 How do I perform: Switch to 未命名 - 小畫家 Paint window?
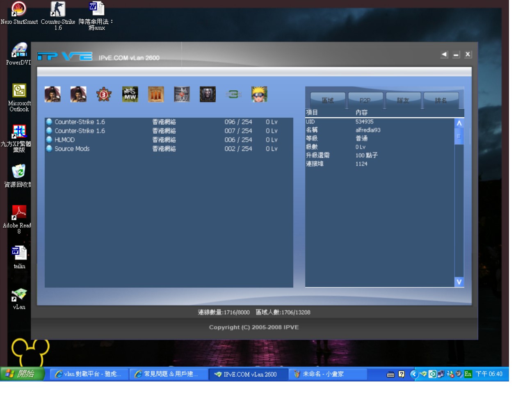pyautogui.click(x=328, y=374)
